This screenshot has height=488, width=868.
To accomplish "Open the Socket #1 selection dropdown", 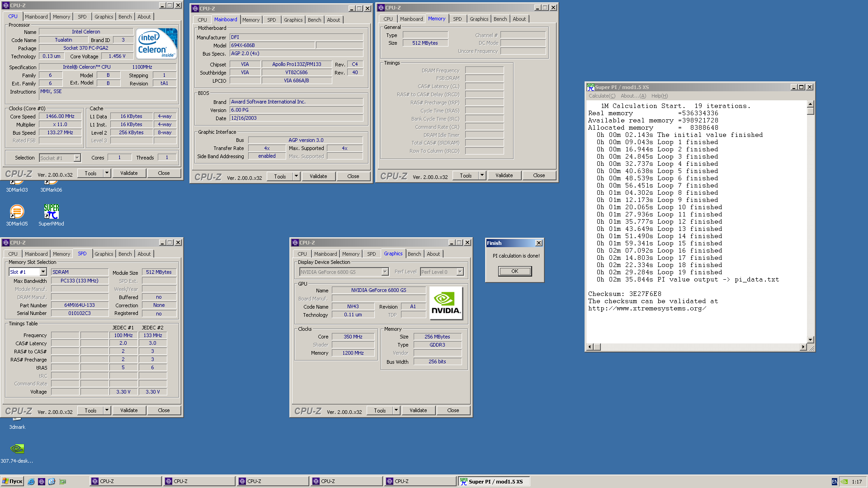I will [x=77, y=158].
